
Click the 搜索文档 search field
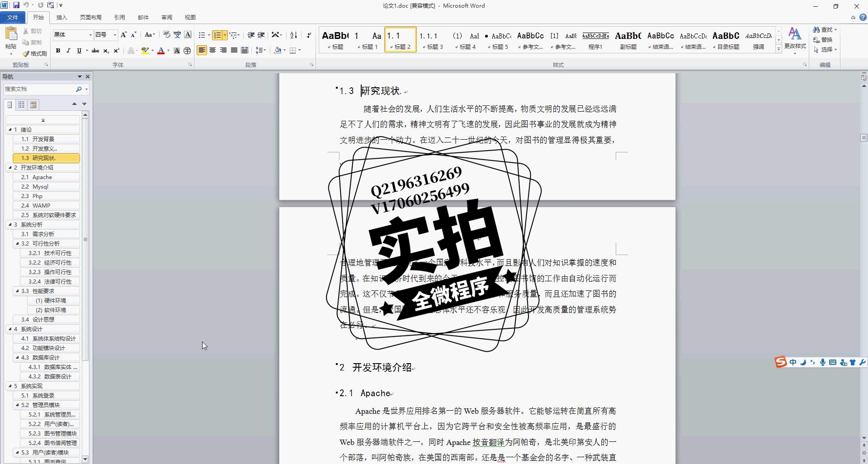point(39,89)
